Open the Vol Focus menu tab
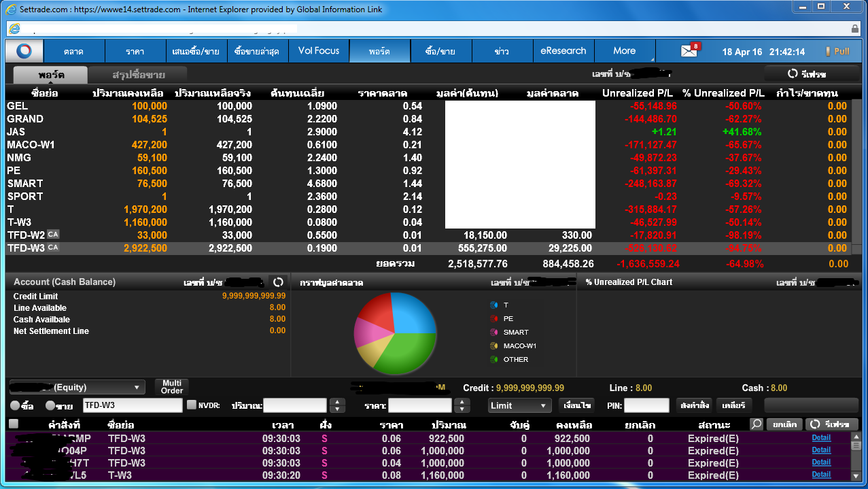Viewport: 868px width, 489px height. coord(319,51)
